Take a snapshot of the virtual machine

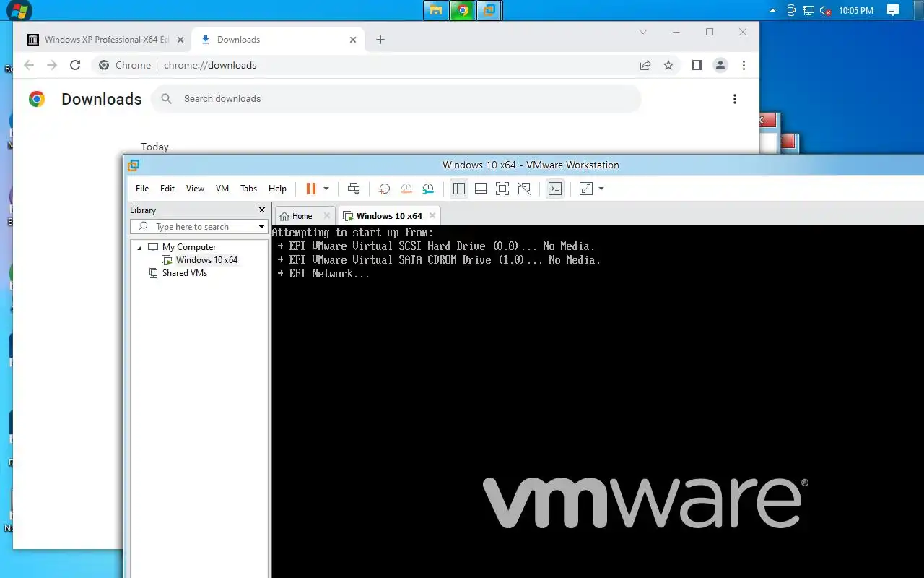pos(385,189)
